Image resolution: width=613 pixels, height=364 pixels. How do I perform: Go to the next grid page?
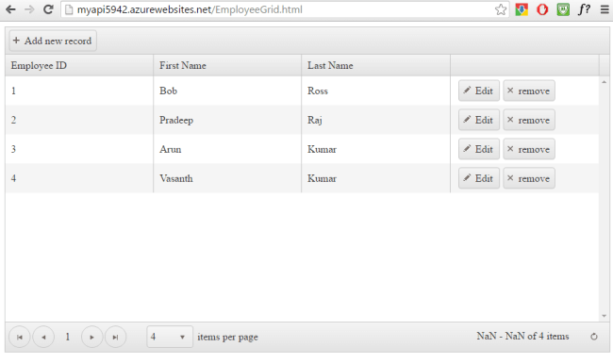(x=91, y=337)
